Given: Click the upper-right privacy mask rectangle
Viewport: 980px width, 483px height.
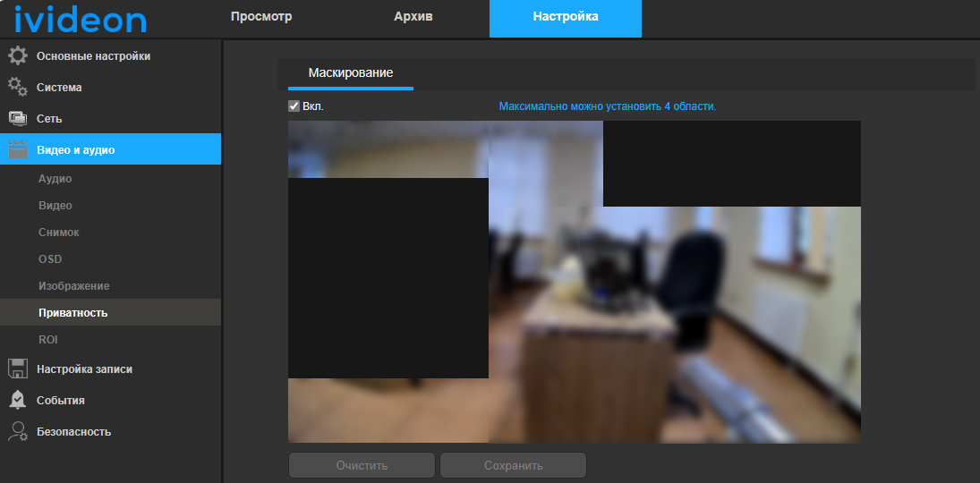Looking at the screenshot, I should coord(732,164).
